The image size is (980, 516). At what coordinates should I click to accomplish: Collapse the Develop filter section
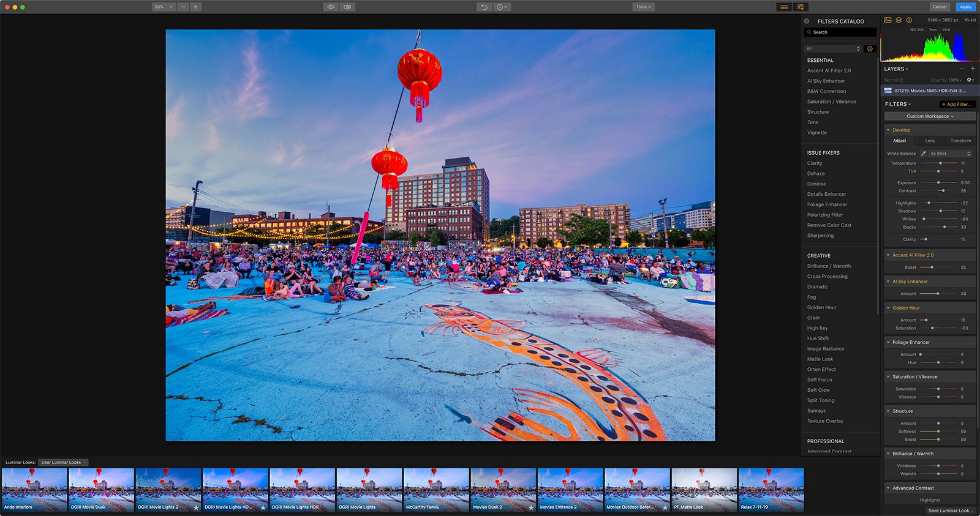[888, 130]
